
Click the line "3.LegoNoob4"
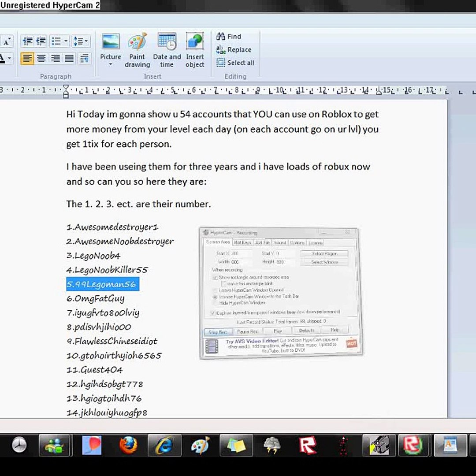(93, 256)
